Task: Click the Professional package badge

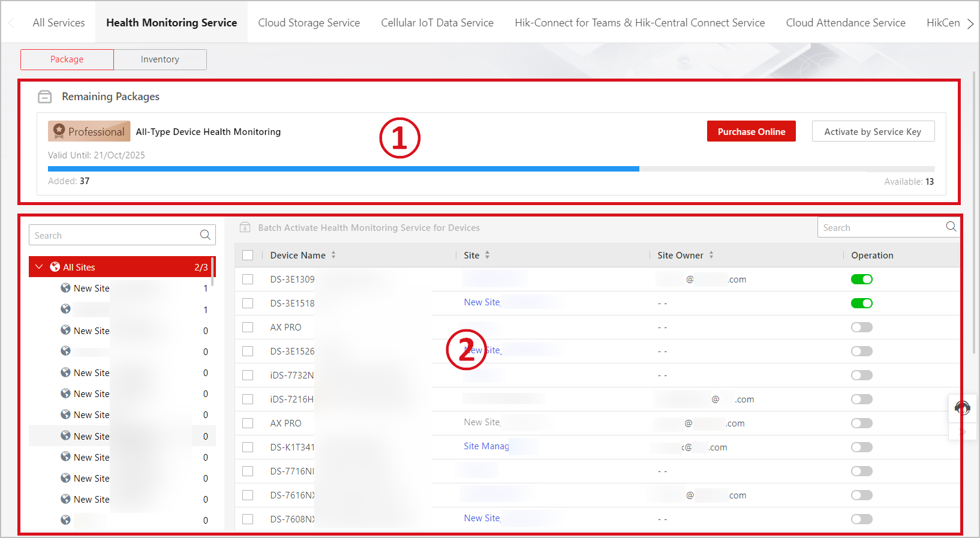Action: tap(89, 131)
